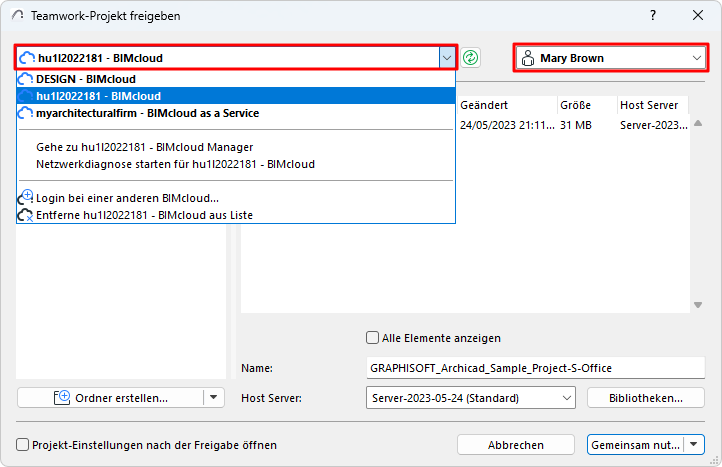Click the cloud icon beside DESIGN - BIMcloud
Viewport: 722px width, 467px height.
(x=26, y=79)
